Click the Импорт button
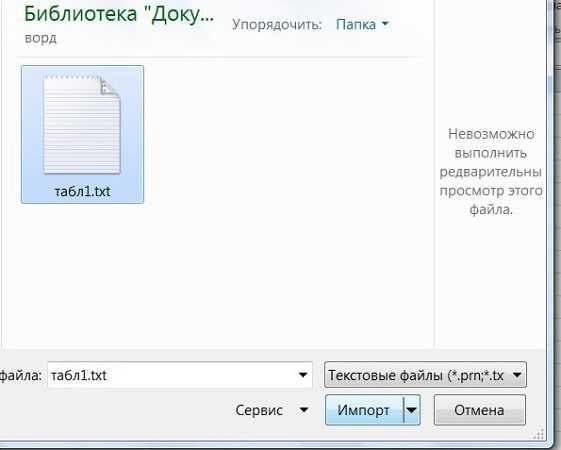 (364, 410)
